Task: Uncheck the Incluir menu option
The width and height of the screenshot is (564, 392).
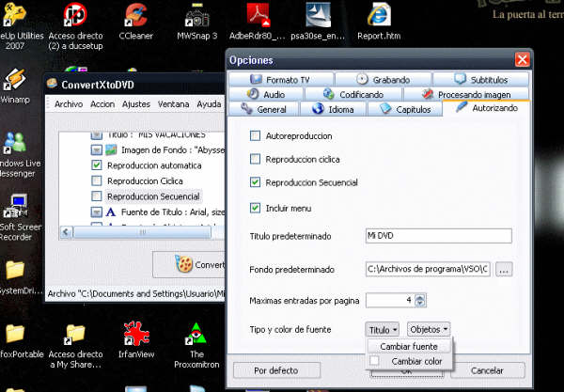Action: pyautogui.click(x=255, y=208)
